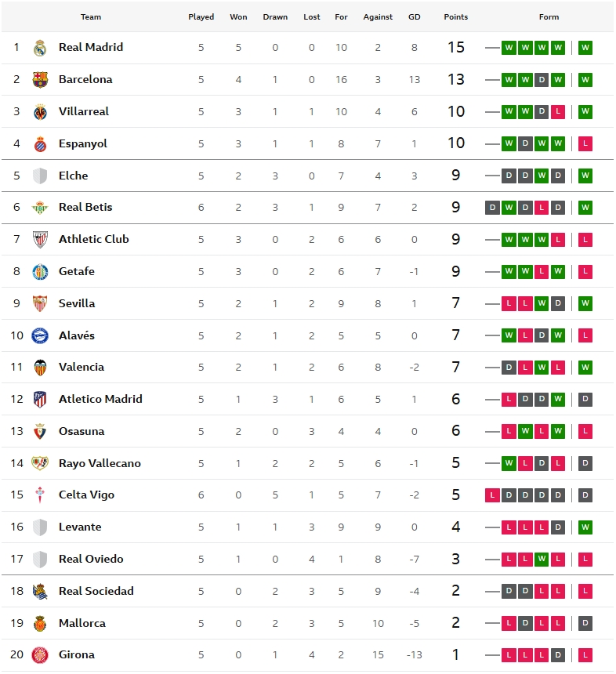
Task: Click the Sevilla club crest
Action: 40,303
